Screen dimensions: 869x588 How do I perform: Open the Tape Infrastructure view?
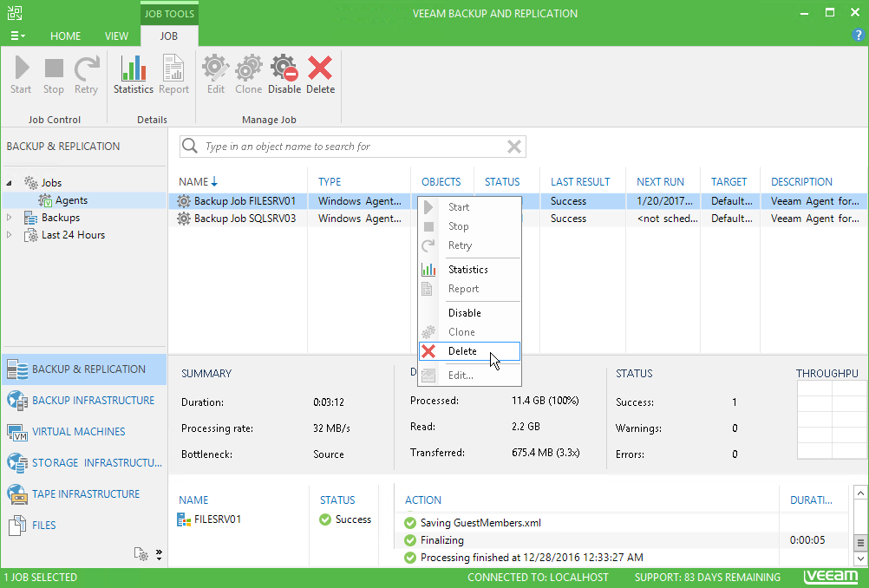84,493
